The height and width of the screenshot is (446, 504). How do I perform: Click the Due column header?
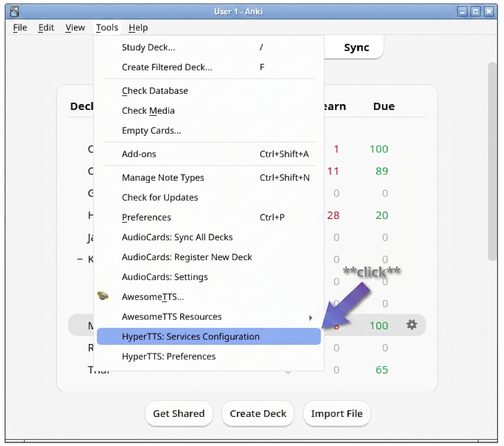coord(384,106)
